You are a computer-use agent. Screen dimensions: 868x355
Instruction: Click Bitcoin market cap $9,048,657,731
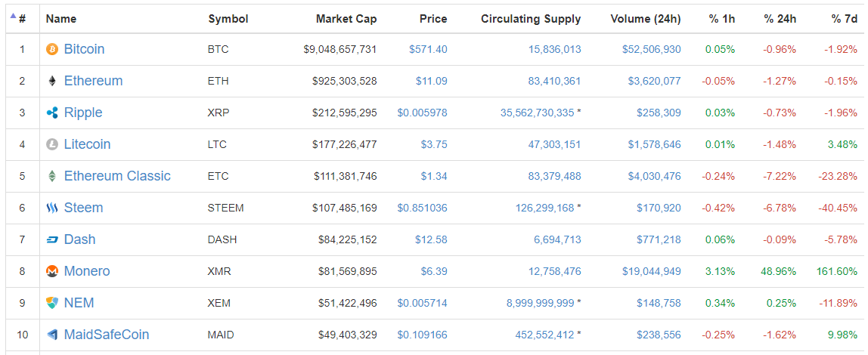click(340, 49)
